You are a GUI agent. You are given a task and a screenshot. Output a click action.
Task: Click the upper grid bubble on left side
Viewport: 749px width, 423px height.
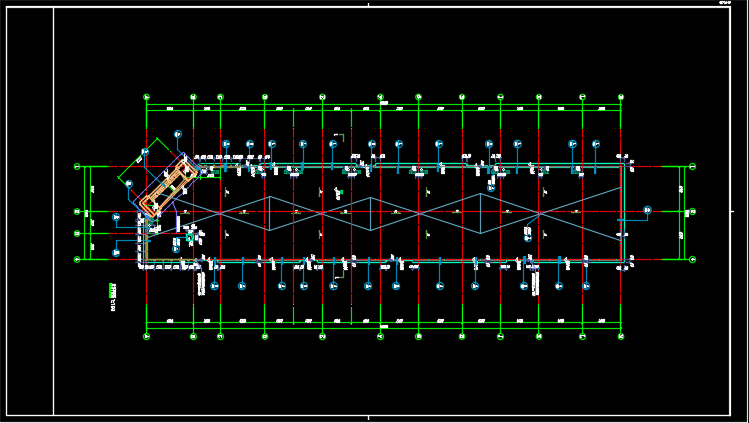pyautogui.click(x=78, y=167)
